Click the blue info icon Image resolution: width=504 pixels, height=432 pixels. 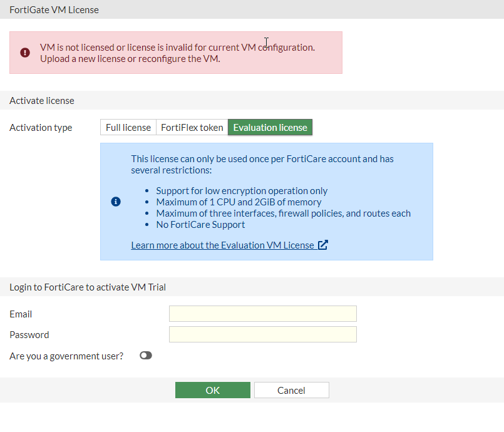116,202
